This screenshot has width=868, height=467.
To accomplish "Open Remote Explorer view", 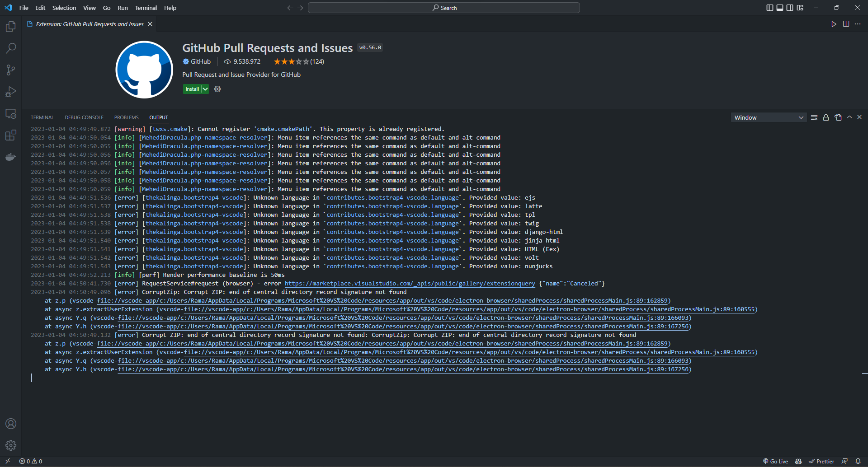I will (x=10, y=113).
